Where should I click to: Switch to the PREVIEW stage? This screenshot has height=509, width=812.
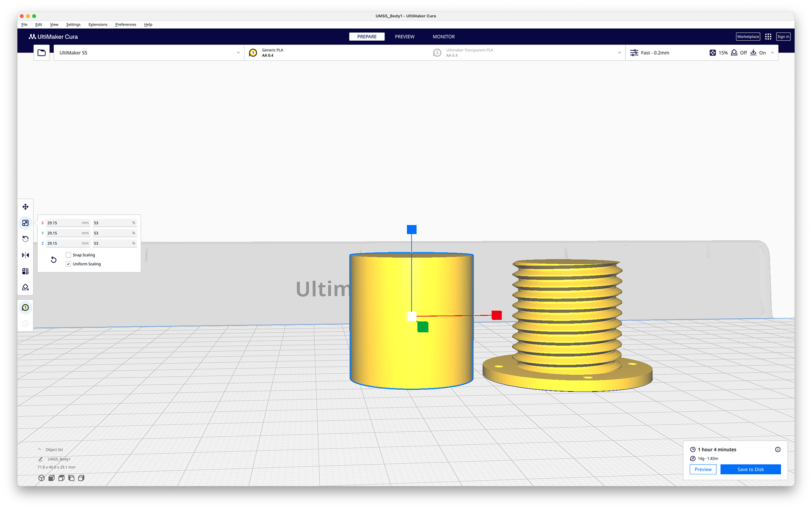(x=405, y=37)
